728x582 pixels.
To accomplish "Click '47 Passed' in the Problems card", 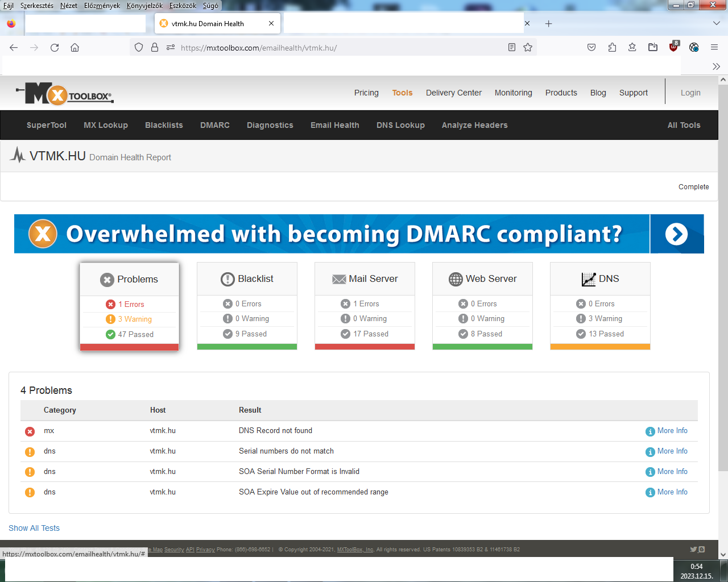I will pyautogui.click(x=136, y=334).
